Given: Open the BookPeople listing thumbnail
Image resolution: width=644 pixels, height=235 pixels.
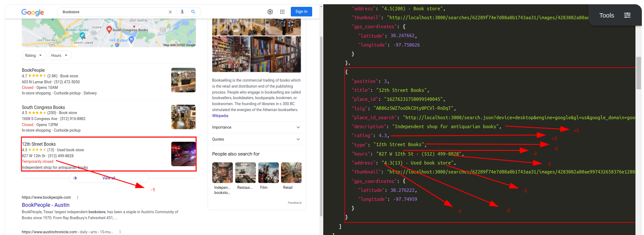Looking at the screenshot, I should tap(183, 80).
